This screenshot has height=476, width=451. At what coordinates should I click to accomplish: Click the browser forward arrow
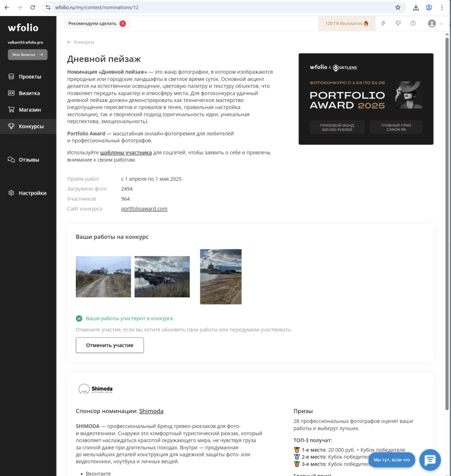(20, 7)
